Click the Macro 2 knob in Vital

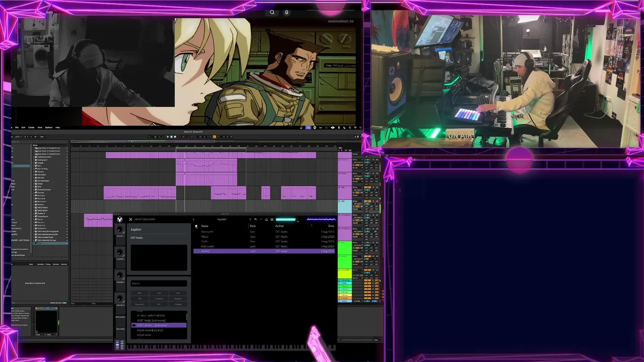coord(120,252)
